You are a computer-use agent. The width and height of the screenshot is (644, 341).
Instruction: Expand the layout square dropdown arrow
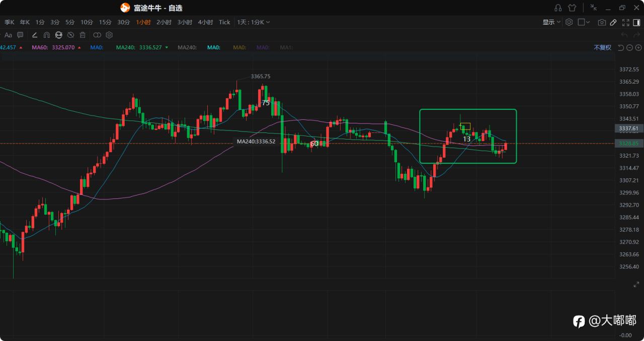[x=588, y=22]
